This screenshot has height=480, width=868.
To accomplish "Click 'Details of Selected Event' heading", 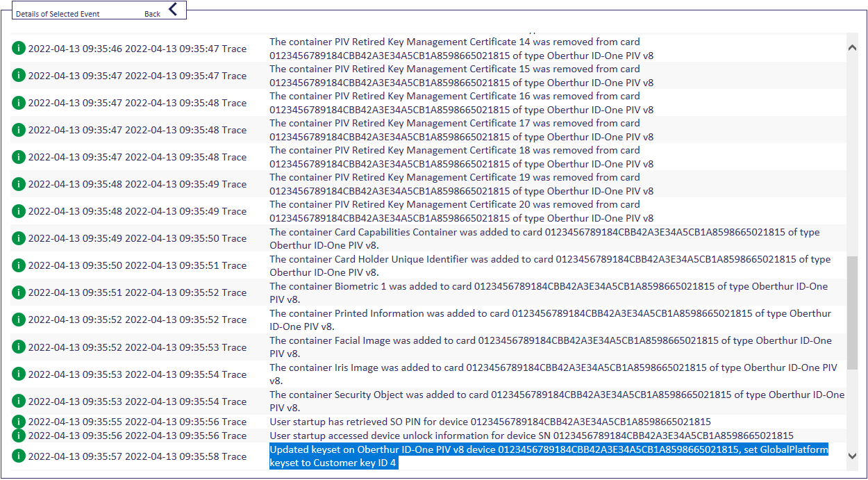I will click(x=58, y=14).
